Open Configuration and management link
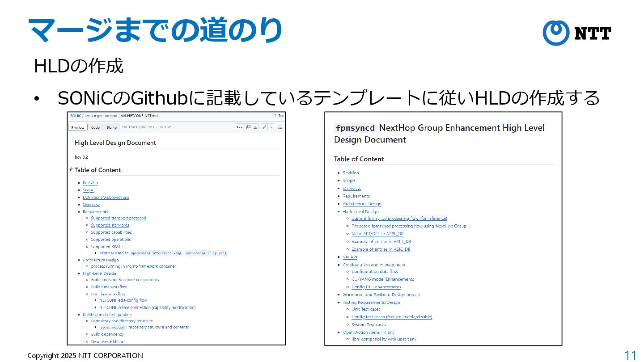 [x=374, y=265]
